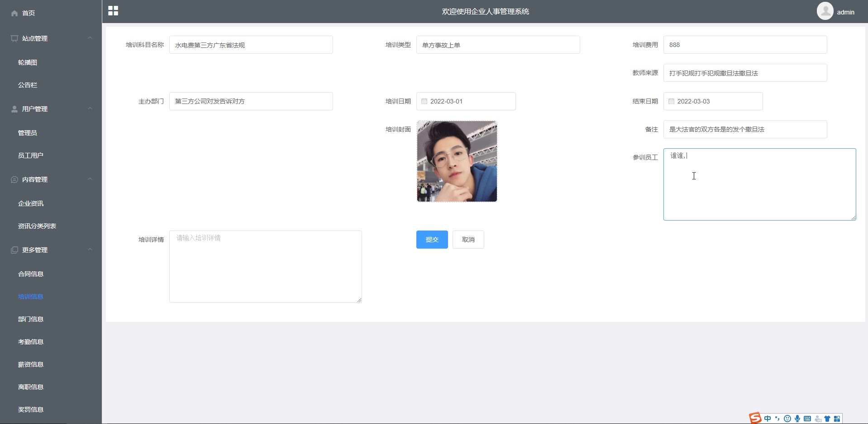The height and width of the screenshot is (424, 868).
Task: Toggle punctuation mode in the IME bar
Action: pyautogui.click(x=777, y=419)
